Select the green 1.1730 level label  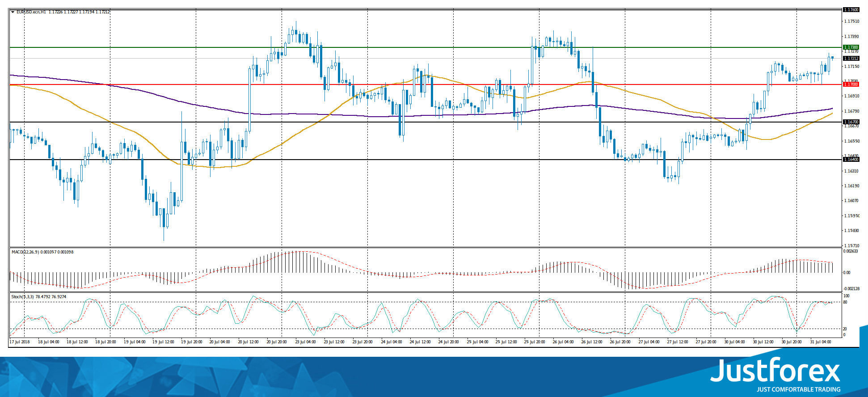851,47
